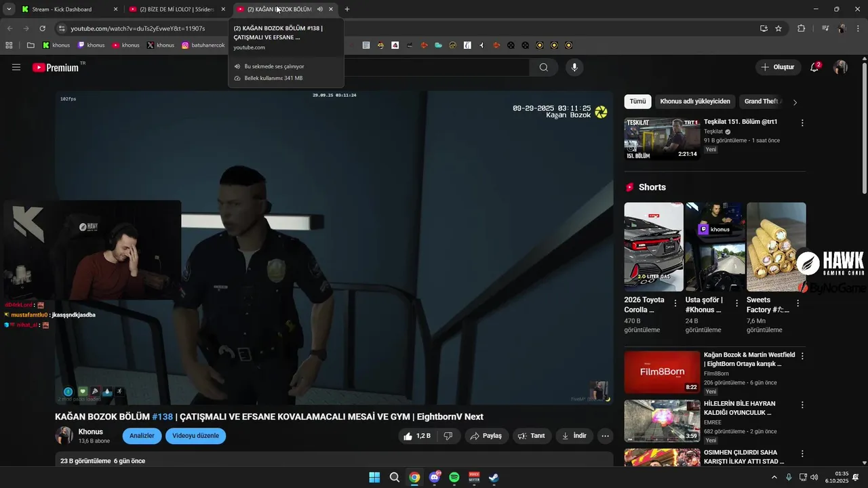Click Paylaş share button
868x488 pixels.
pos(486,436)
